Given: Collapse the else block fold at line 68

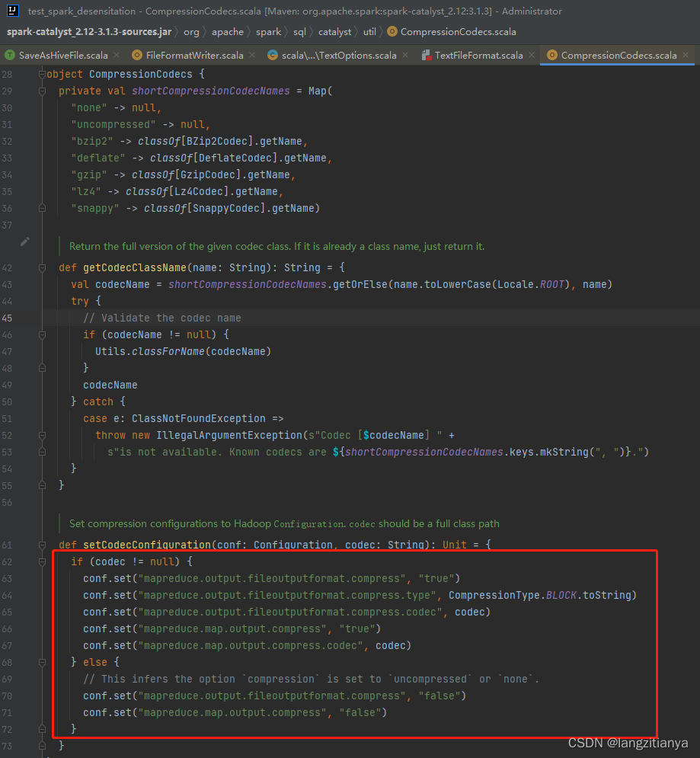Looking at the screenshot, I should pyautogui.click(x=43, y=662).
